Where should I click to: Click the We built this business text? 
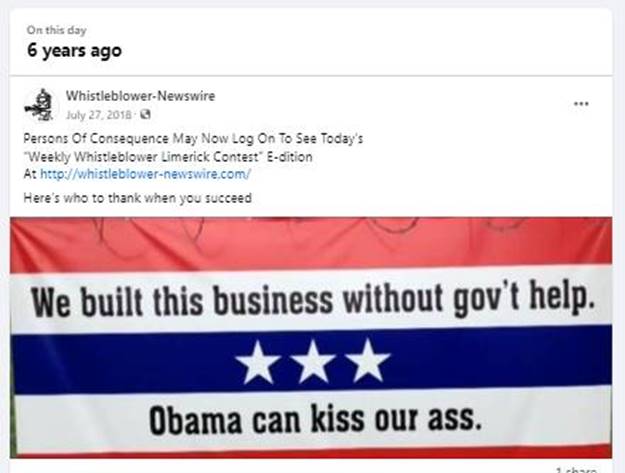(x=313, y=300)
